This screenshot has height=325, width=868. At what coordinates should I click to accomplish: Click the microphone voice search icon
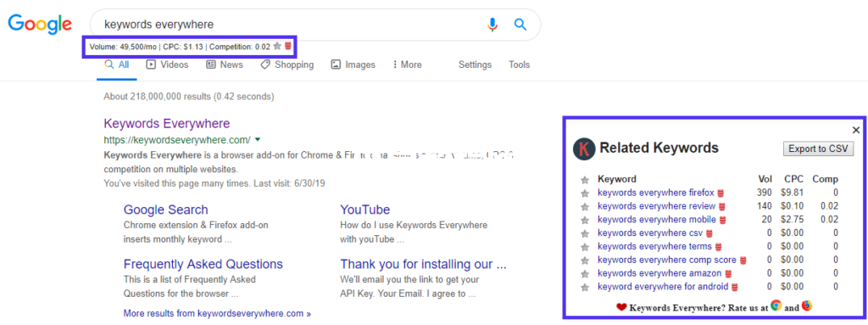click(x=492, y=25)
